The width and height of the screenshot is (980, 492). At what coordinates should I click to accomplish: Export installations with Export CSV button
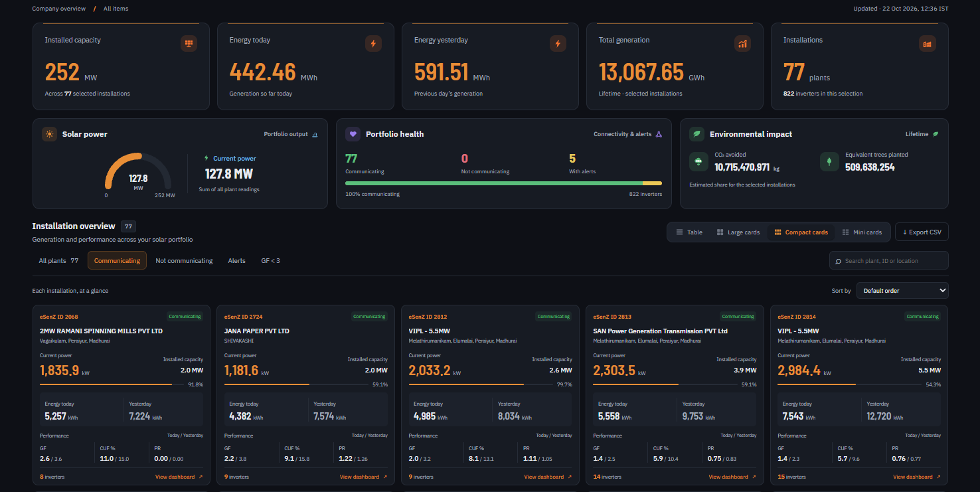922,232
